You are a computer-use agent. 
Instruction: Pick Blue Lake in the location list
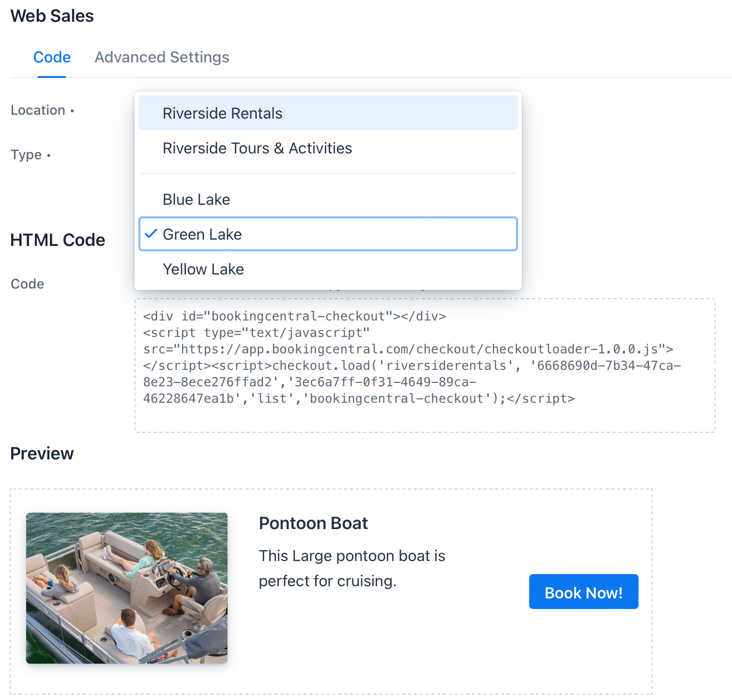(x=328, y=199)
